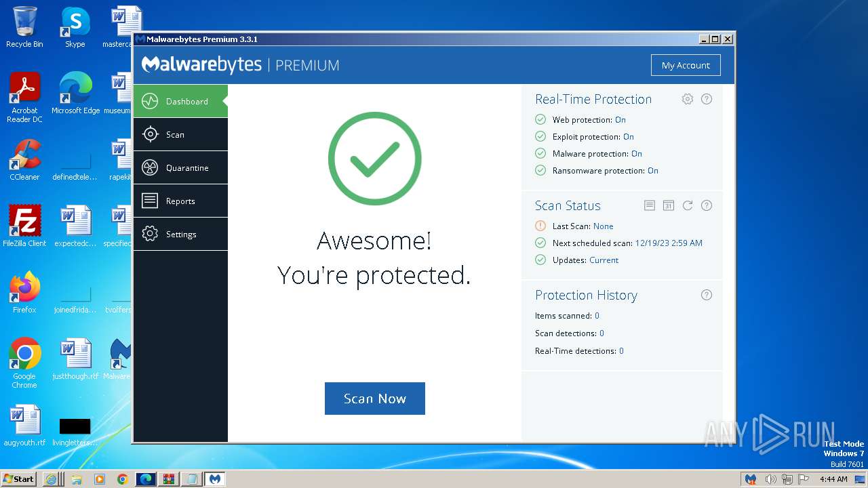868x488 pixels.
Task: Open scan scheduler calendar icon
Action: tap(669, 205)
